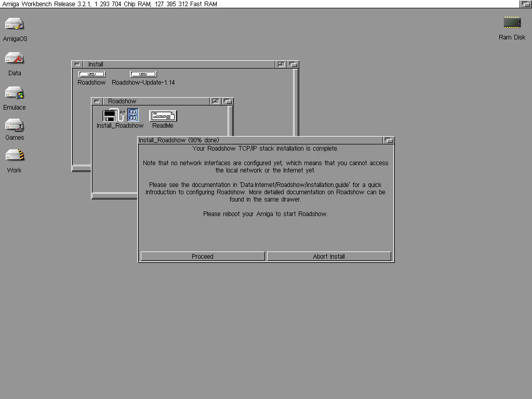Select the Ram Disk icon
Viewport: 532px width, 399px height.
(x=512, y=23)
